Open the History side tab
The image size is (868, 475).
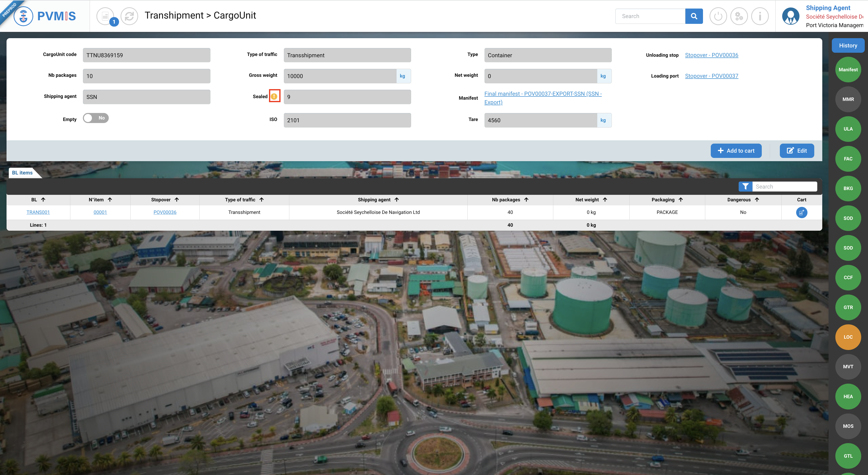tap(848, 46)
